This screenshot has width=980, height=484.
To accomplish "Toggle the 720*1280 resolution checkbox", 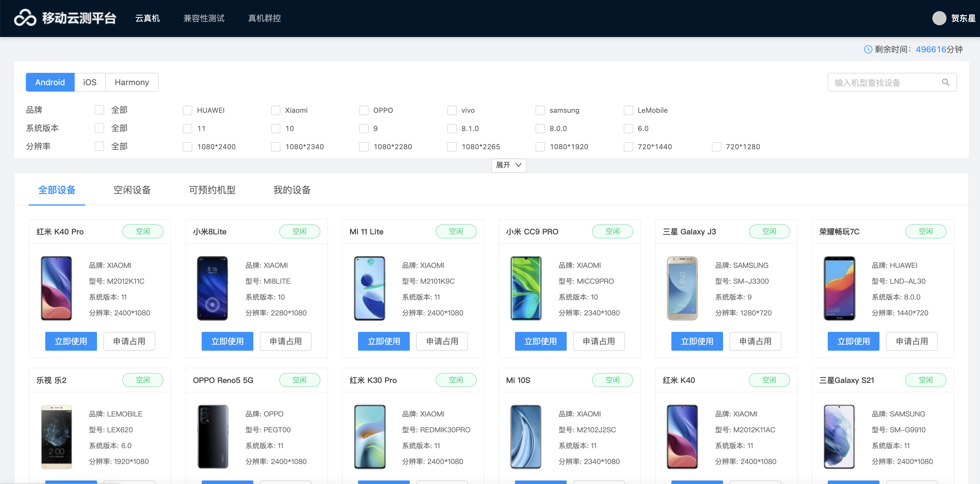I will (x=716, y=147).
